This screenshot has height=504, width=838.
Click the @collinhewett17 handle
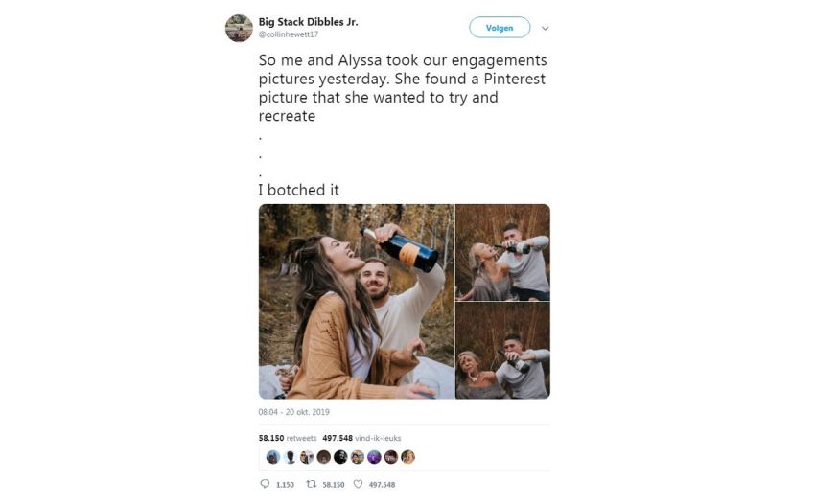tap(289, 34)
